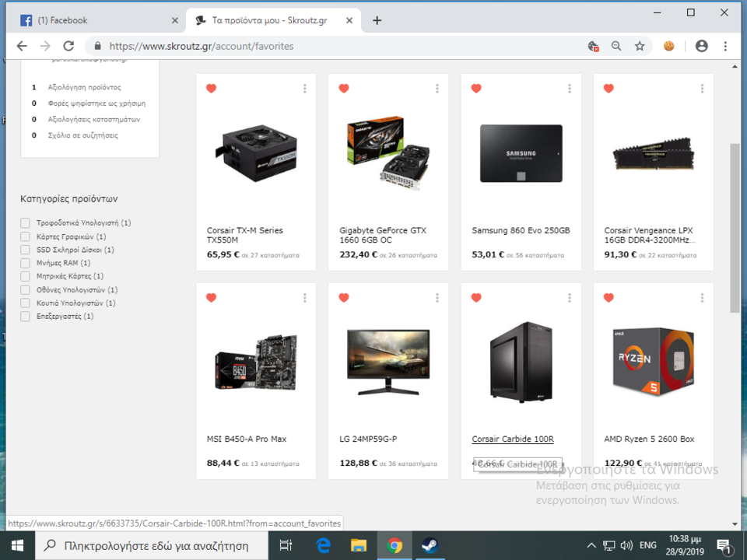Select the Skroutz.gr favorites tab
The image size is (747, 560).
[273, 20]
